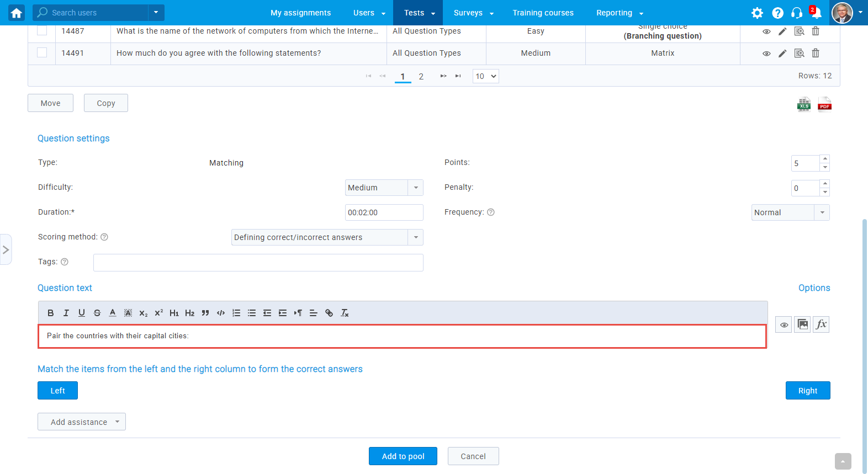868x474 pixels.
Task: Insert a link using the editor toolbar
Action: pyautogui.click(x=329, y=313)
